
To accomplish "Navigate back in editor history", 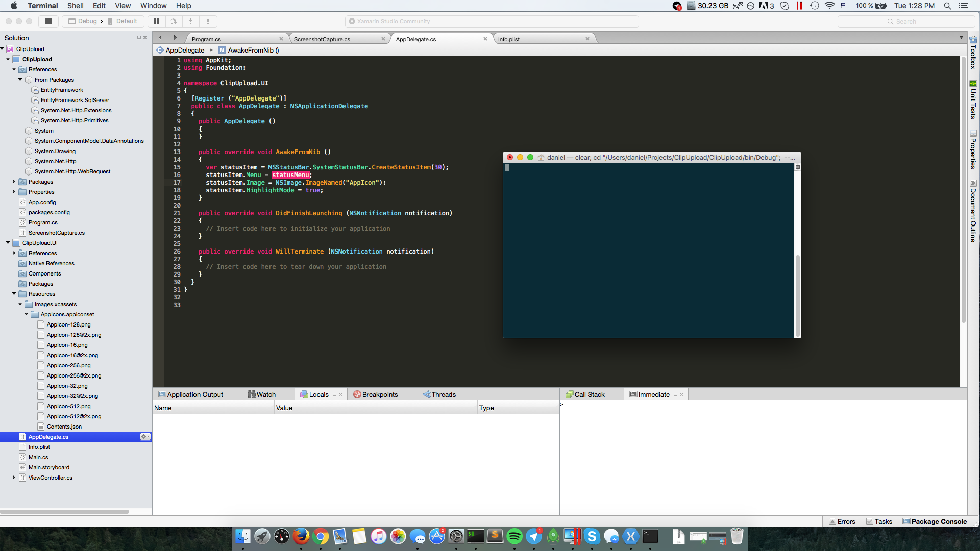I will pos(160,38).
